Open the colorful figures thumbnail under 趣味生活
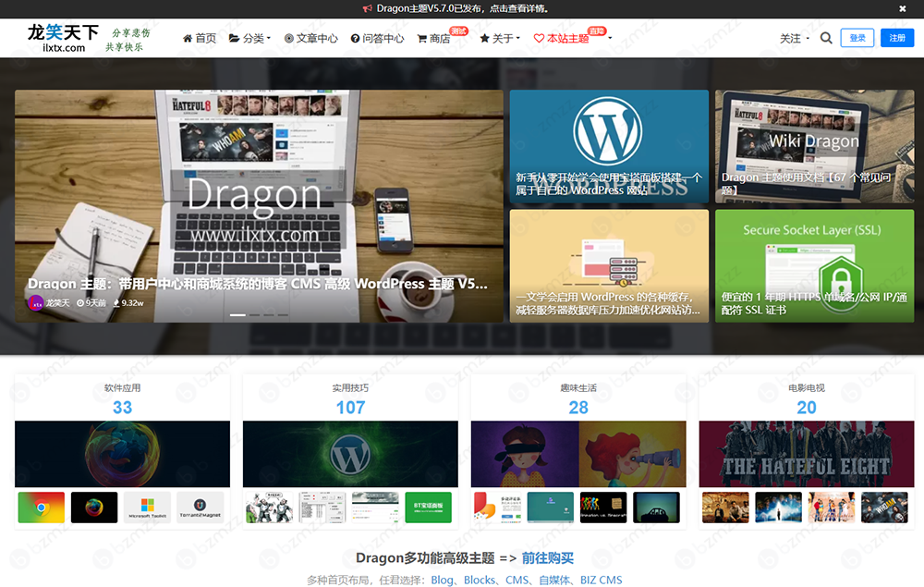Screen dimensions: 924x587 [x=603, y=508]
